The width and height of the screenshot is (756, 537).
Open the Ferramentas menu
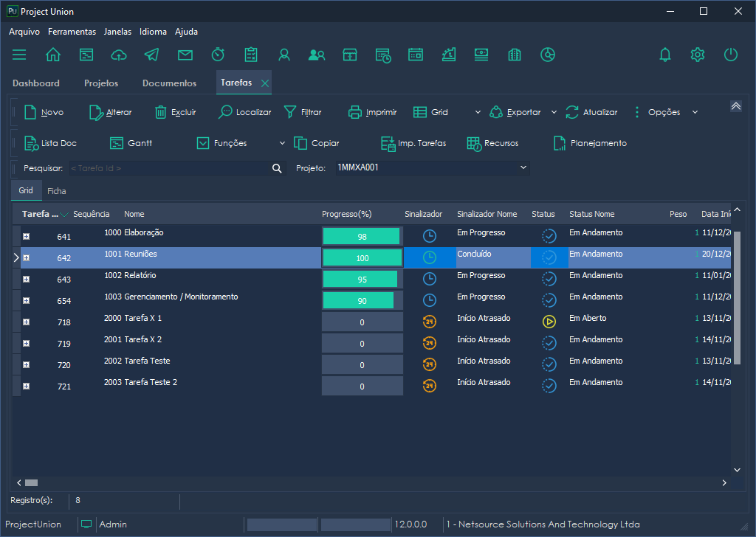(x=72, y=32)
